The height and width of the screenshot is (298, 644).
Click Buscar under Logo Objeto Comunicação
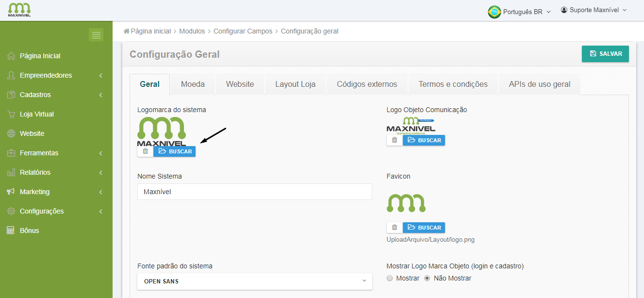pos(424,140)
